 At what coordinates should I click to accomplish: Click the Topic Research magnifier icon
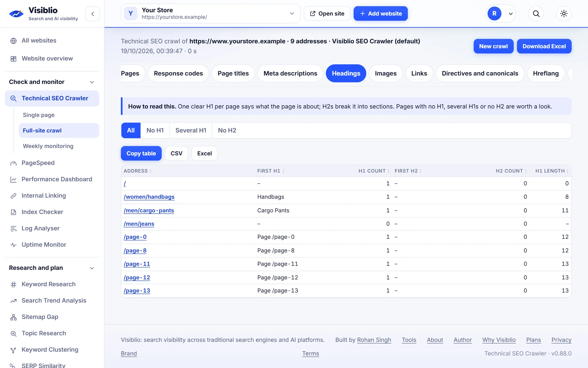(13, 333)
